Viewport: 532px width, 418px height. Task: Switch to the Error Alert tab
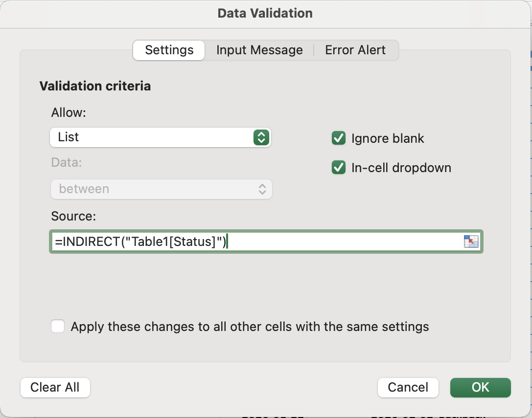[x=355, y=50]
